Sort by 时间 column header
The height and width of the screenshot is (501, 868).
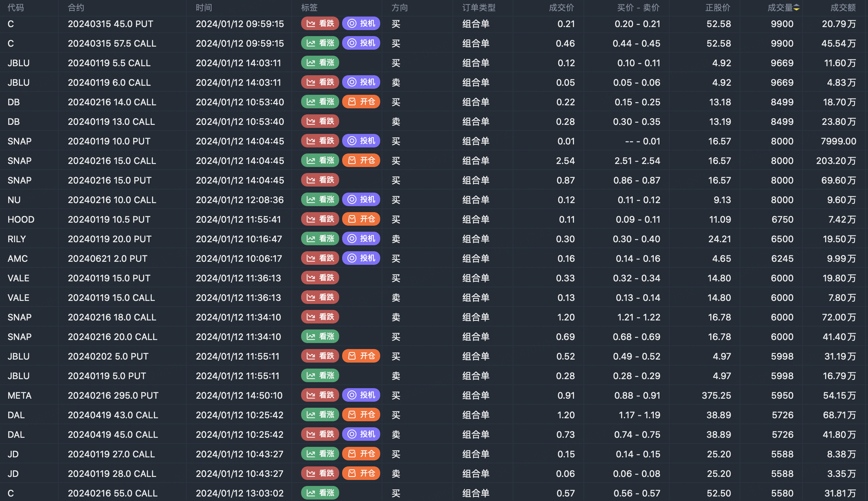click(204, 8)
